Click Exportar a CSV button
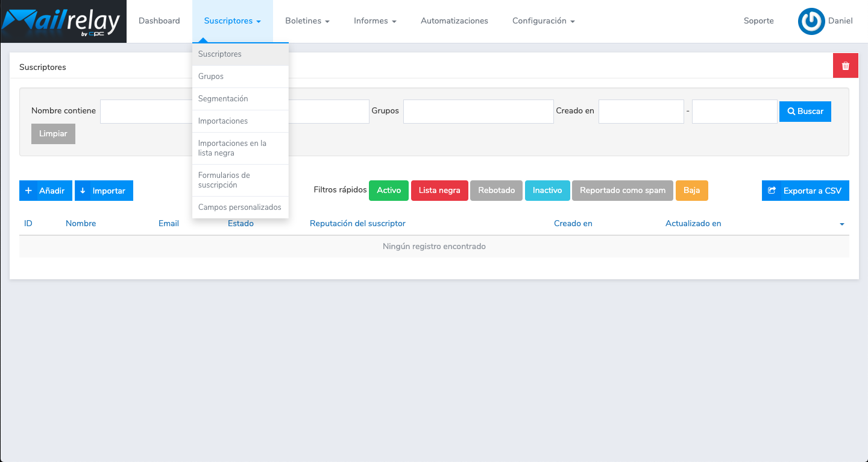Screen dimensions: 868x462 [x=805, y=191]
